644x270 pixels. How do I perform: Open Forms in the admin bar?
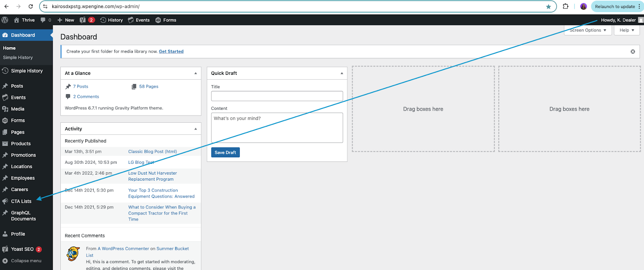click(x=166, y=20)
